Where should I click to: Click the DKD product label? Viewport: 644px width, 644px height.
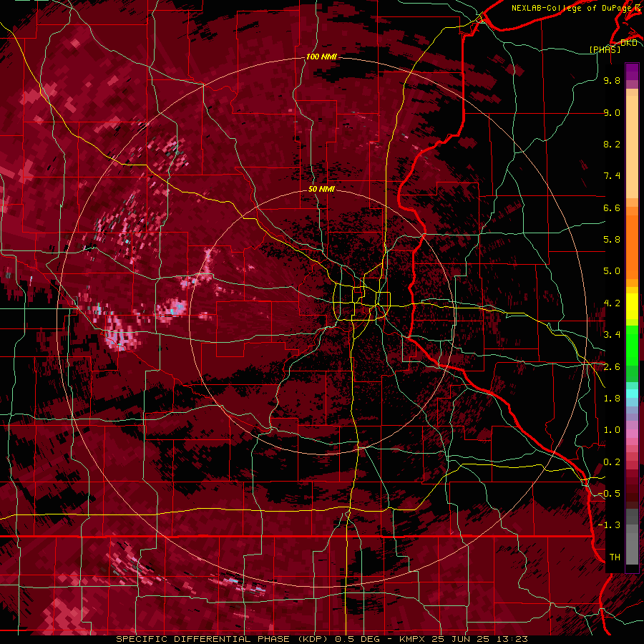(x=628, y=43)
